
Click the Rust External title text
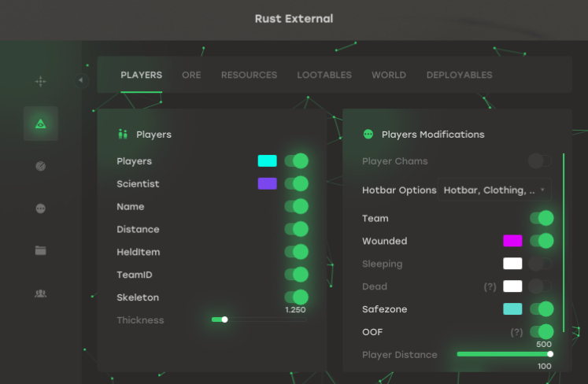[x=294, y=19]
